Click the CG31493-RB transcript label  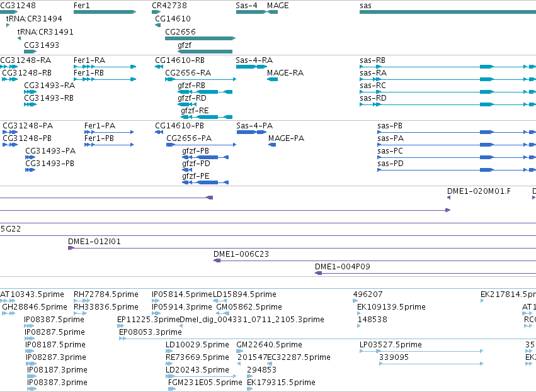tap(49, 98)
